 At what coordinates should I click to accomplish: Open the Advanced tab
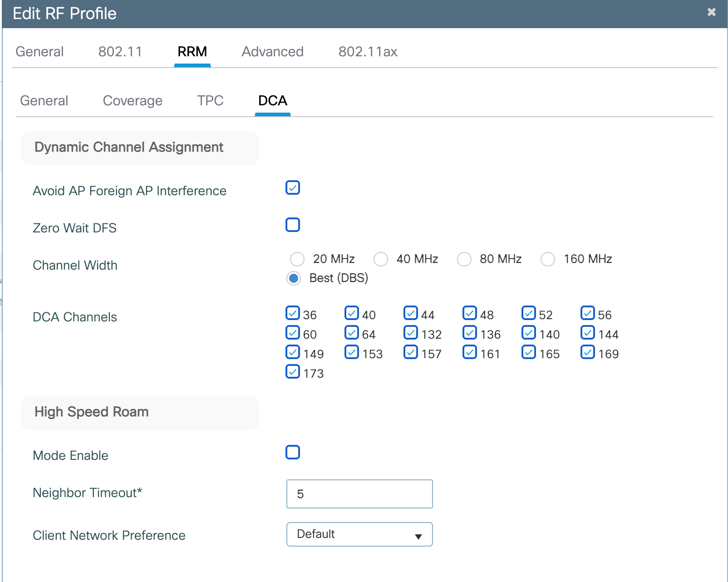(x=272, y=52)
